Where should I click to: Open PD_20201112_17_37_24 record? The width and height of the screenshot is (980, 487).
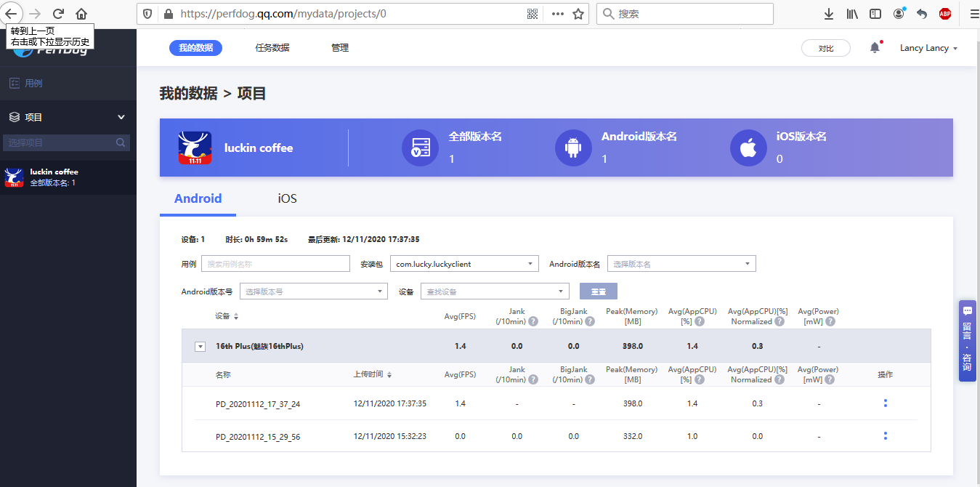(x=258, y=404)
